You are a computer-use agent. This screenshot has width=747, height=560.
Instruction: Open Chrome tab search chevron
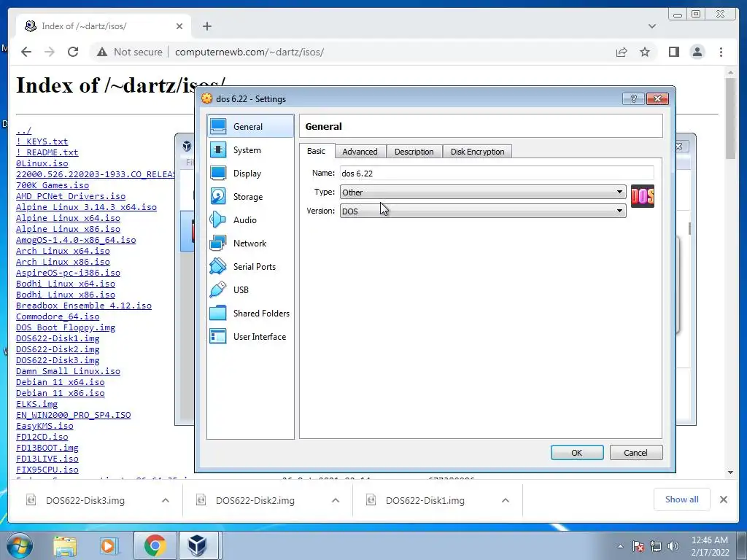[652, 26]
